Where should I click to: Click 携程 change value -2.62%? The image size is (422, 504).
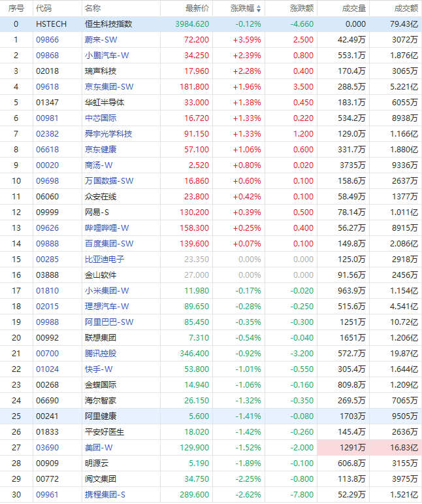(248, 495)
